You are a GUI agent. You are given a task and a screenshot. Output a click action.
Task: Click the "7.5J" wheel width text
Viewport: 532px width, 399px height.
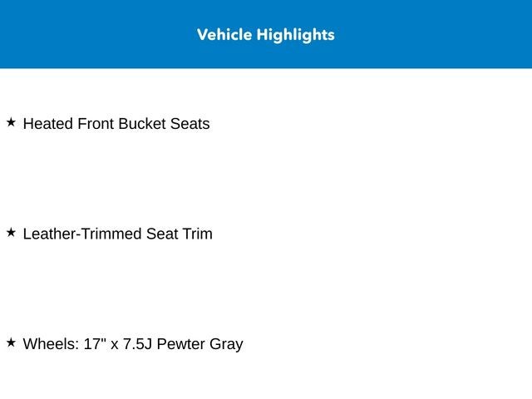click(137, 344)
